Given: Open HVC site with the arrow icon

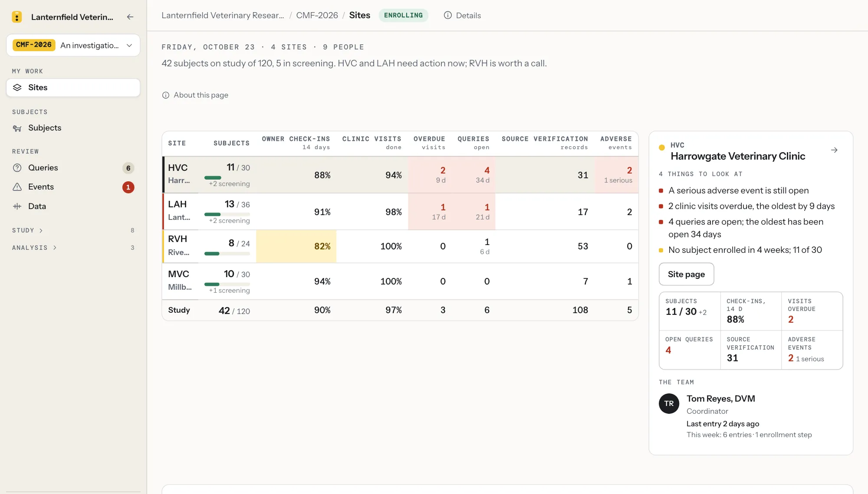Looking at the screenshot, I should click(834, 150).
